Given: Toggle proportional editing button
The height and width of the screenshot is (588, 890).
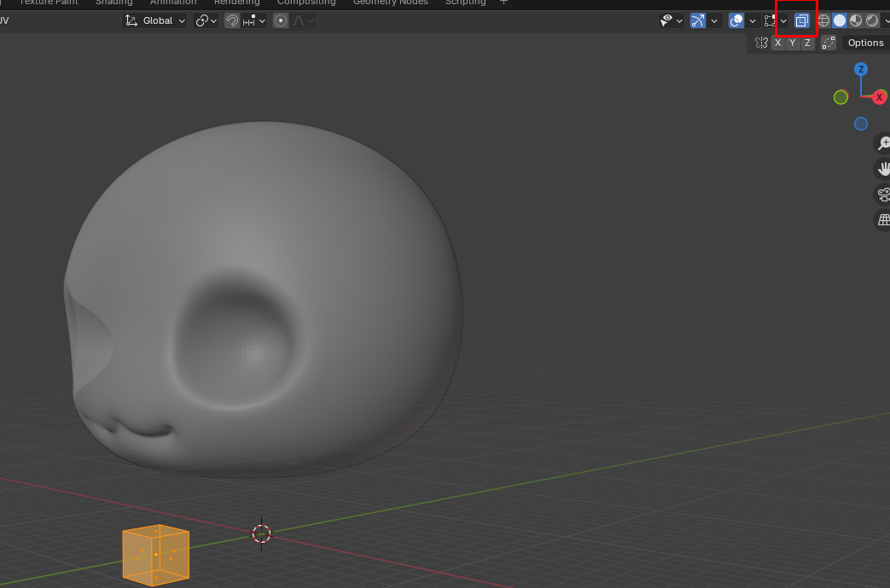Looking at the screenshot, I should [281, 20].
